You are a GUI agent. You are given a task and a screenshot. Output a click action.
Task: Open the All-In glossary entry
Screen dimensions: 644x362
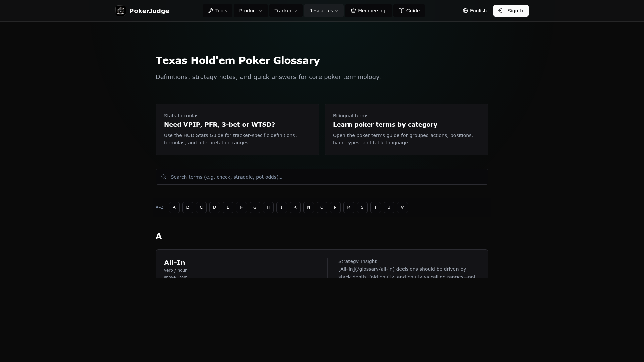point(174,263)
